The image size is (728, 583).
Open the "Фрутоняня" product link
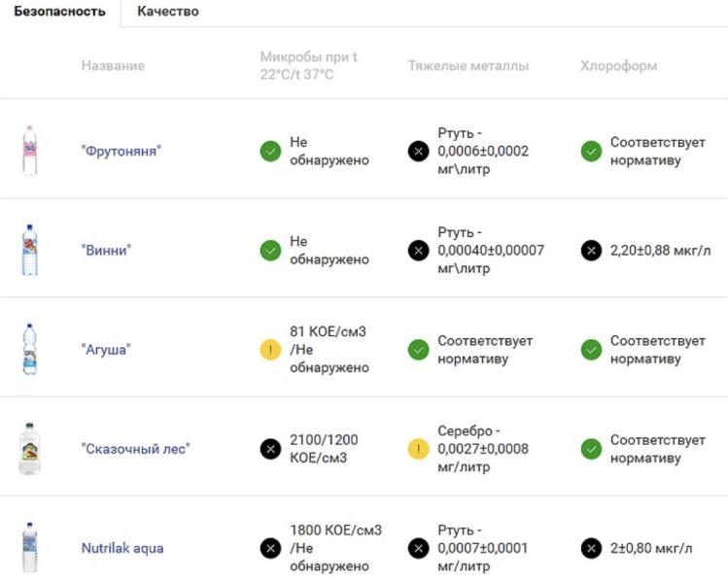pos(121,151)
